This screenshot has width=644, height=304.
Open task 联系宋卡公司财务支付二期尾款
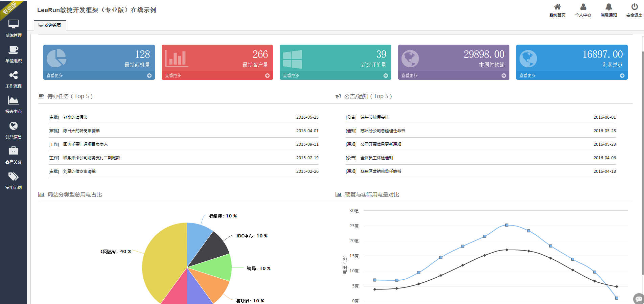(x=92, y=158)
